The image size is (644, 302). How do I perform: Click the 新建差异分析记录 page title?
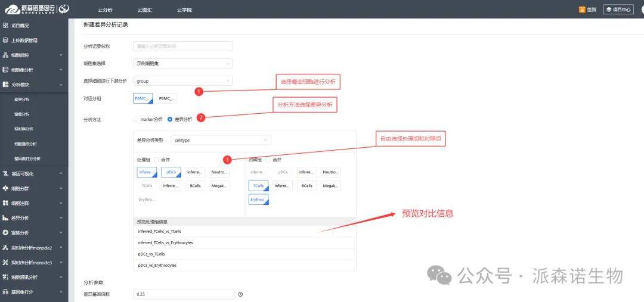click(106, 25)
